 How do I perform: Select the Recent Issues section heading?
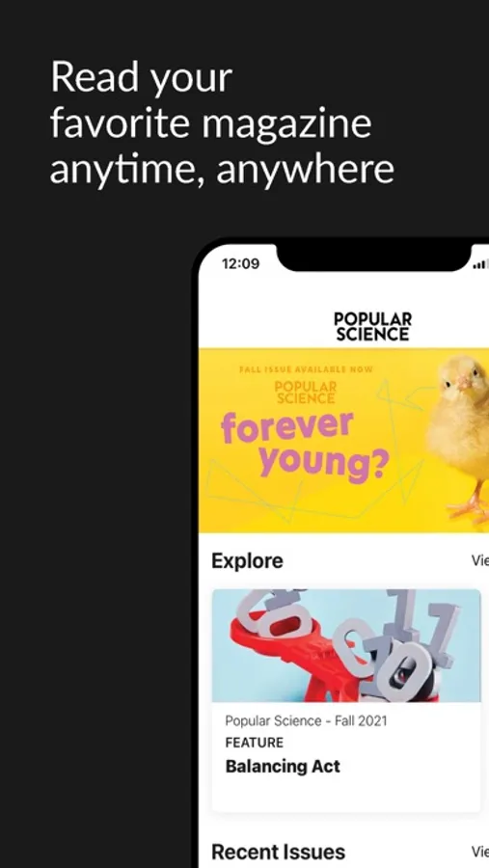(278, 852)
